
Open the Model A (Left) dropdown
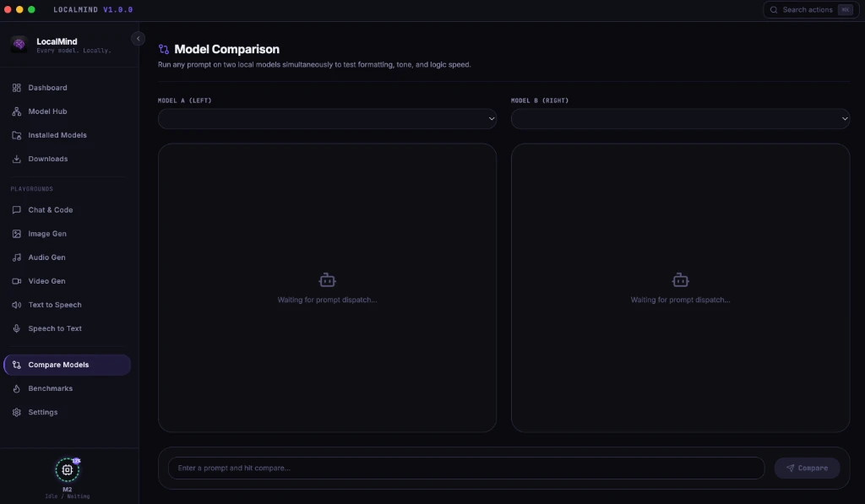(x=327, y=118)
